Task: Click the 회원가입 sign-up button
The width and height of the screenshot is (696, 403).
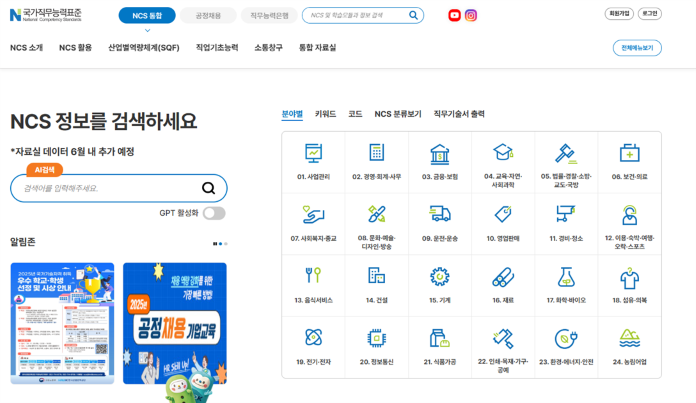Action: [619, 14]
